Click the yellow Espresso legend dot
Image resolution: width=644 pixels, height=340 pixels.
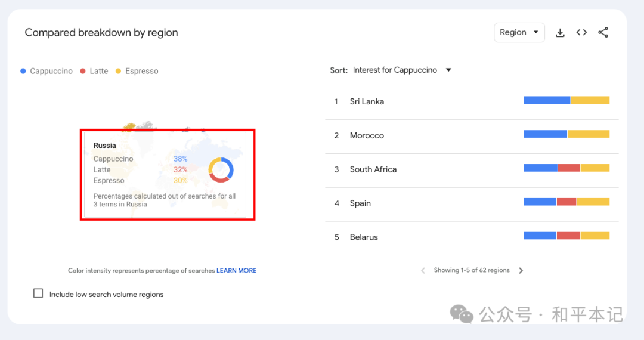[x=118, y=71]
